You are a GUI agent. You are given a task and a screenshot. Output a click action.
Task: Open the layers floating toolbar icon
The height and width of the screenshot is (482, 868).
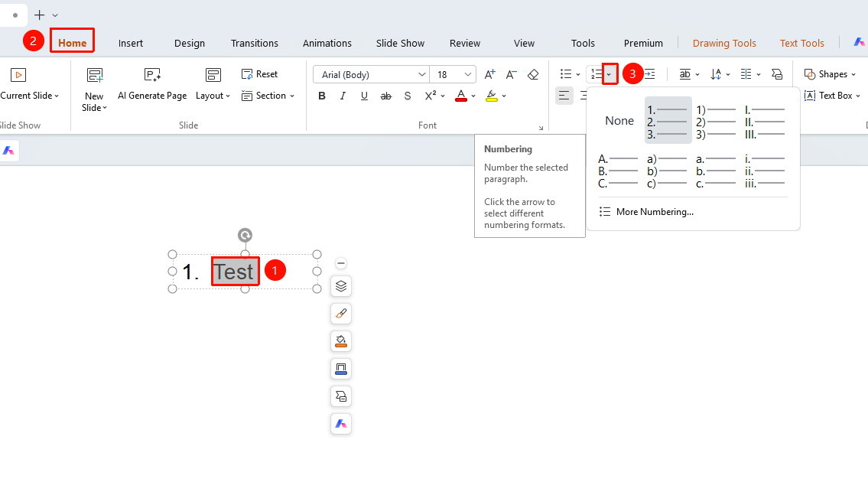(341, 286)
